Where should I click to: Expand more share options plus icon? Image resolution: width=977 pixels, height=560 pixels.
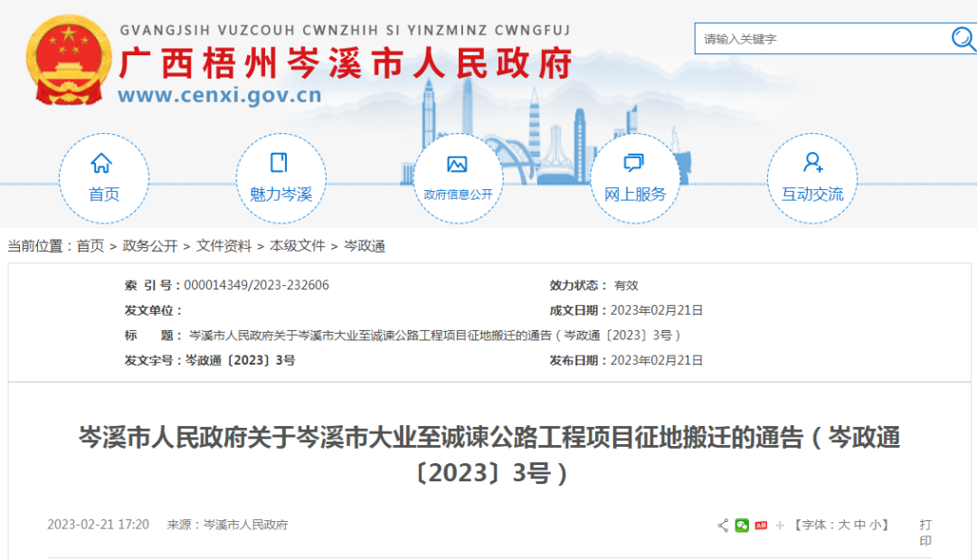(780, 525)
